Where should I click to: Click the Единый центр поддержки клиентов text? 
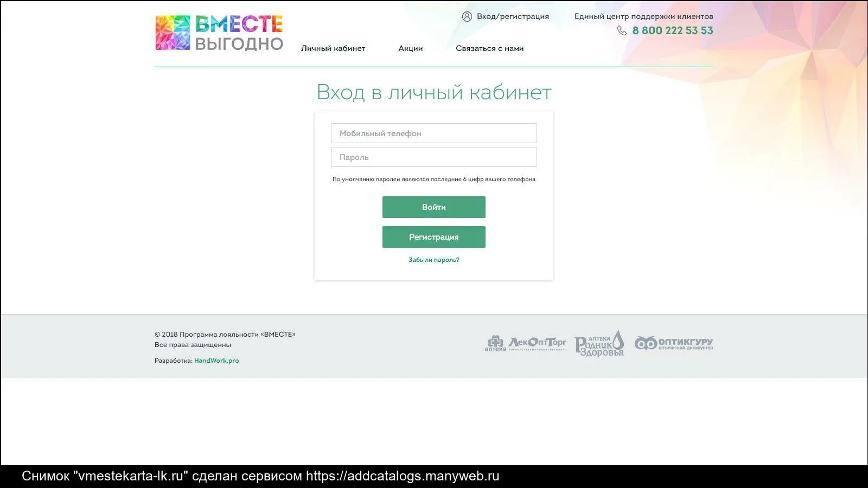(x=644, y=16)
